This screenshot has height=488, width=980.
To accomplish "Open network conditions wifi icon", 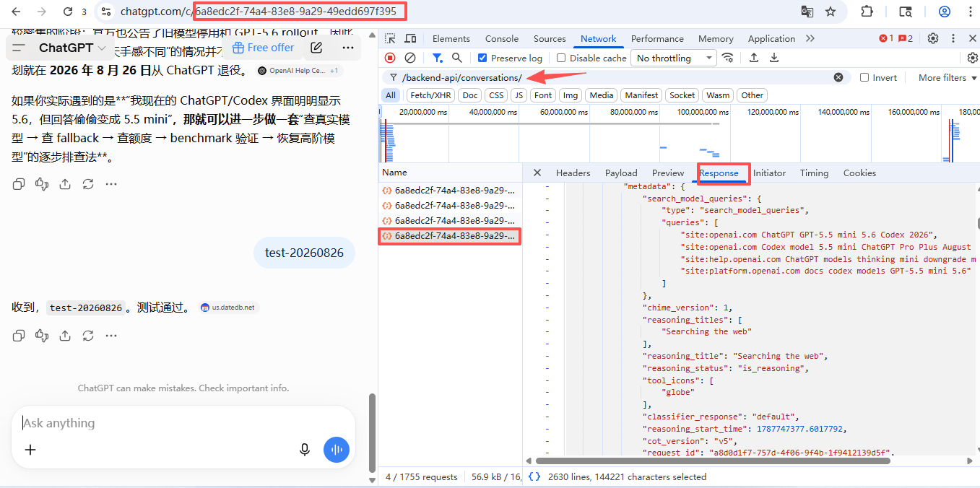I will tap(728, 58).
